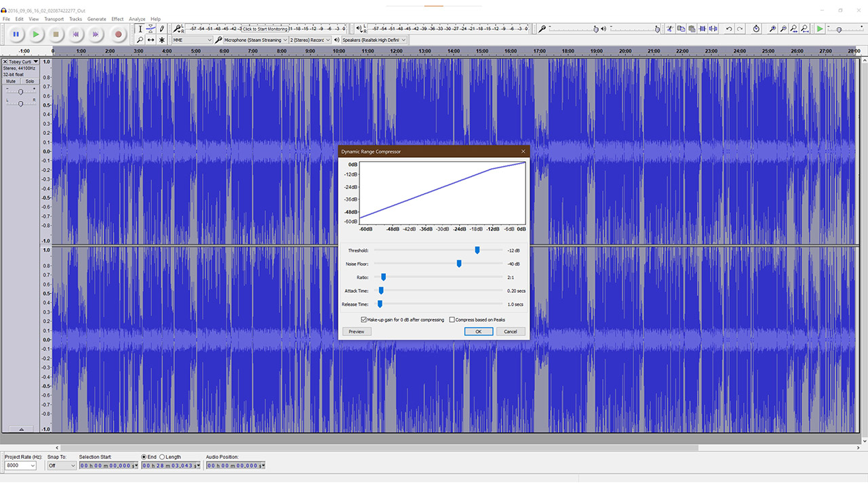Skip to end of track
The image size is (868, 488).
pyautogui.click(x=96, y=34)
